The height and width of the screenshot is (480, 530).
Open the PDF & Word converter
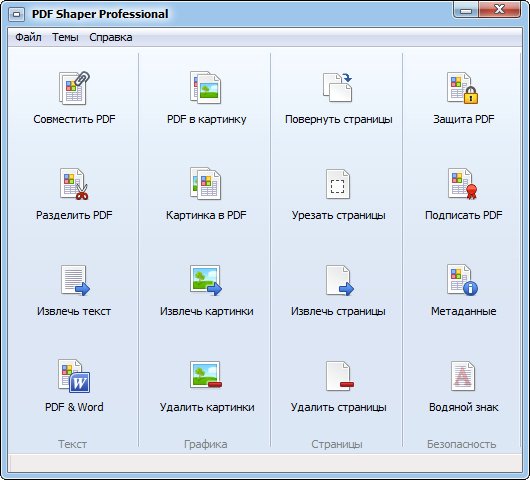point(74,386)
